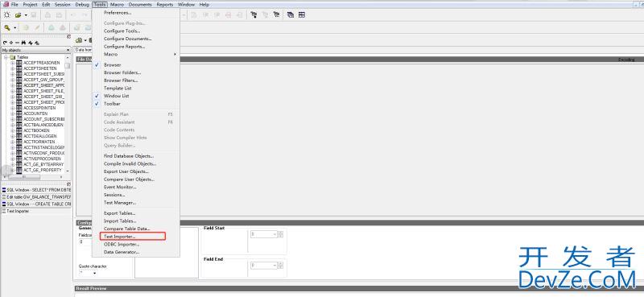Click the refresh icon in object browser
Image resolution: width=644 pixels, height=297 pixels.
(x=5, y=43)
